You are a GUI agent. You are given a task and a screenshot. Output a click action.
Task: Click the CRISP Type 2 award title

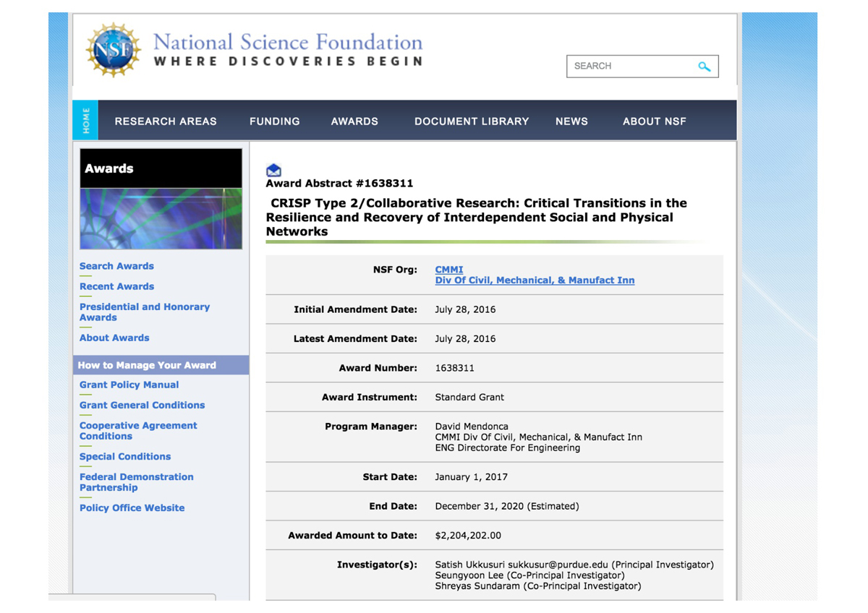pos(477,217)
